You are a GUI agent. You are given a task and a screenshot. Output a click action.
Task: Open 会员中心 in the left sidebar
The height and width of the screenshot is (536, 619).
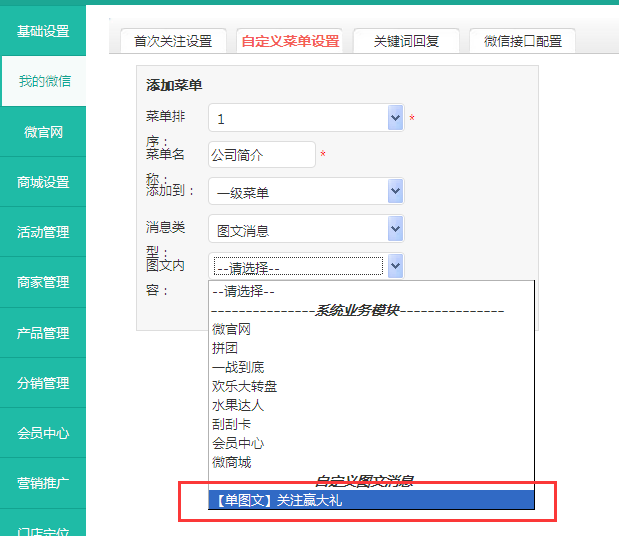[x=43, y=433]
